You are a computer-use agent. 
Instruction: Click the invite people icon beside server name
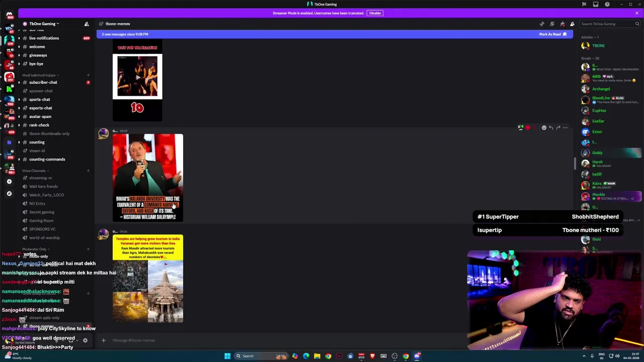(87, 24)
